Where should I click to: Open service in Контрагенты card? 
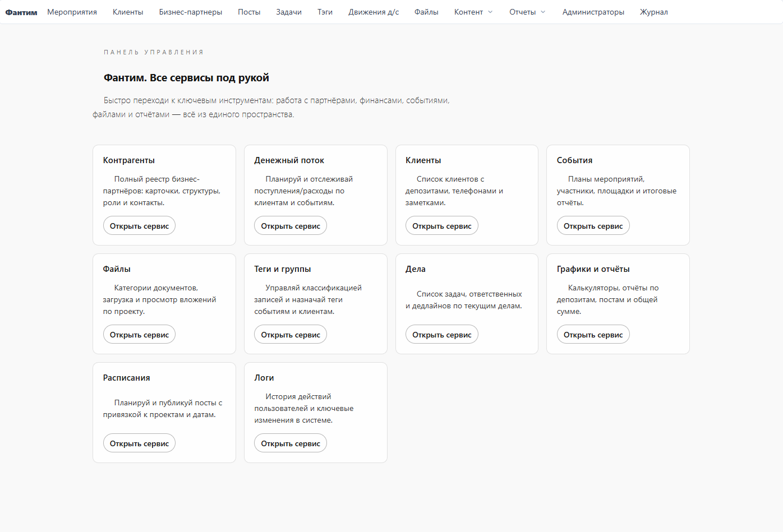139,226
